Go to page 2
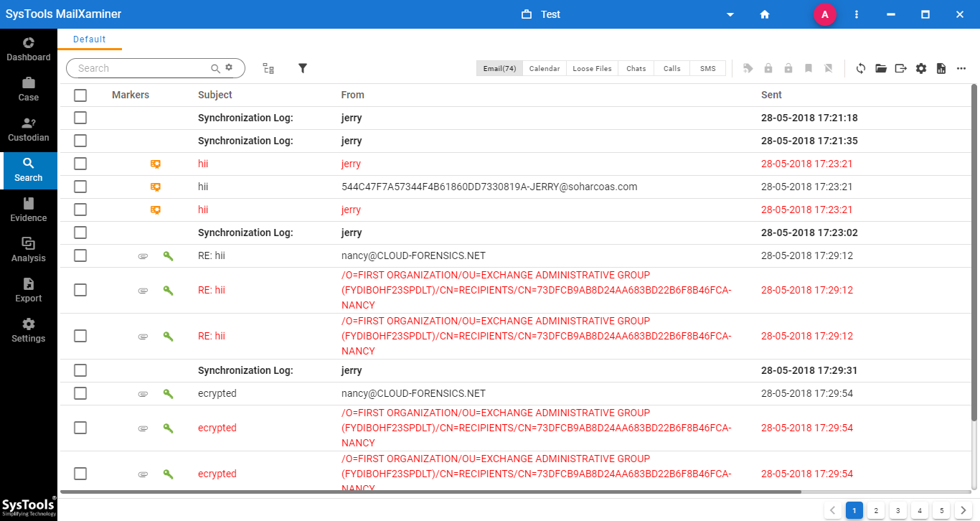 (875, 510)
